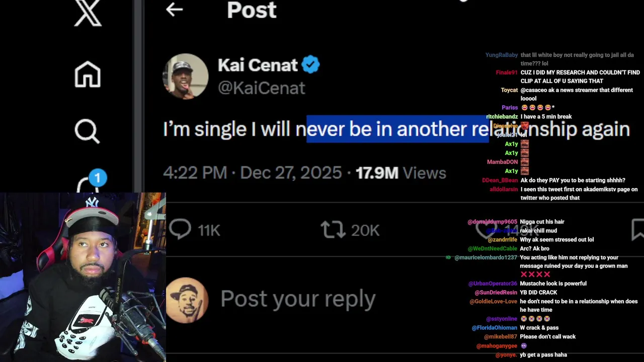Go to the Home feed icon
The image size is (644, 362).
click(x=88, y=74)
